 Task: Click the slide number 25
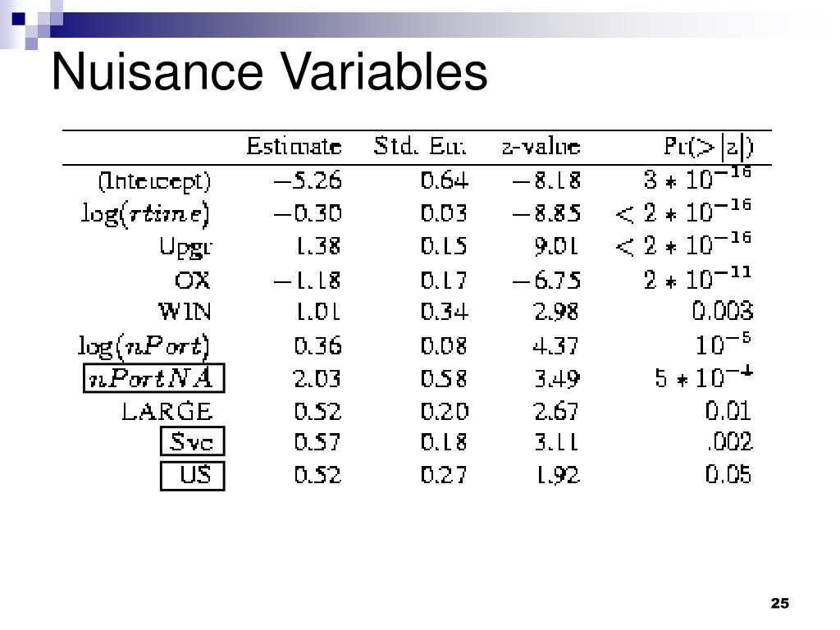pyautogui.click(x=780, y=603)
